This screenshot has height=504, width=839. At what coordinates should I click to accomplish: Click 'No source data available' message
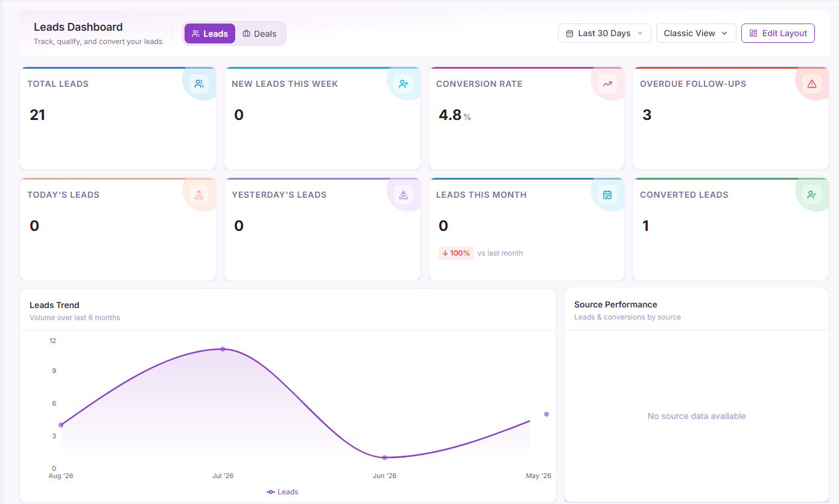pyautogui.click(x=697, y=416)
